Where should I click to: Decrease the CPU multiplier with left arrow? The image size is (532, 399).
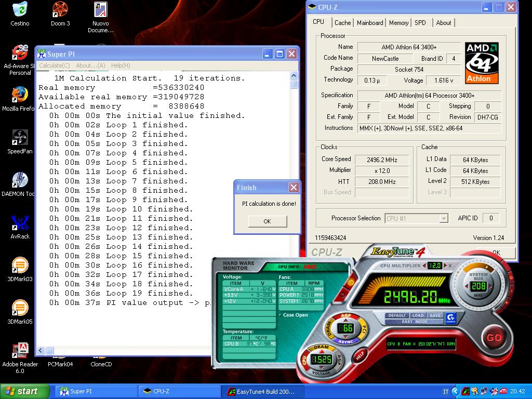424,265
